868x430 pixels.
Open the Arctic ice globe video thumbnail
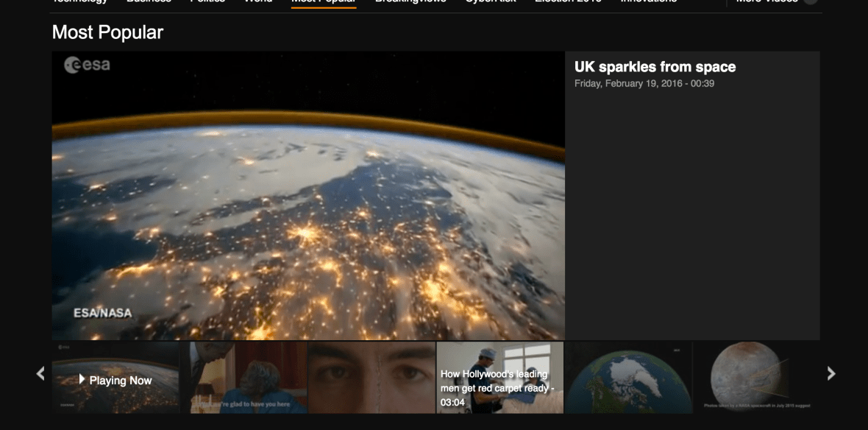pyautogui.click(x=627, y=378)
